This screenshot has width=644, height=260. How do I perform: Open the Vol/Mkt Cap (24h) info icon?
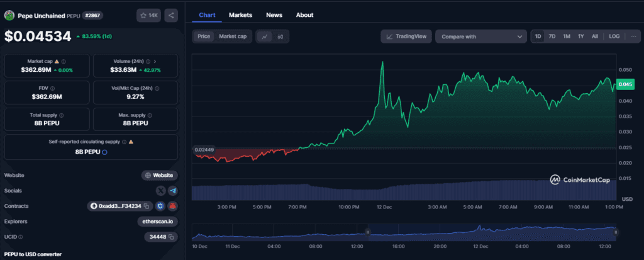click(157, 88)
